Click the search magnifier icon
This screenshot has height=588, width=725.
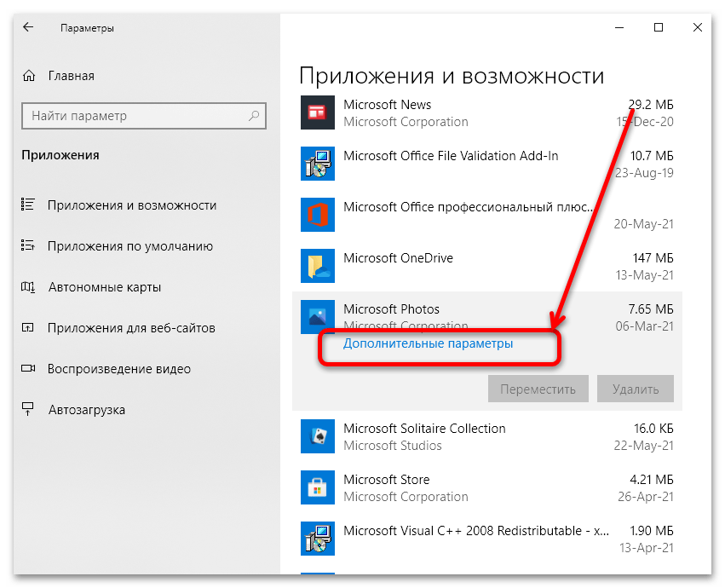pos(254,116)
